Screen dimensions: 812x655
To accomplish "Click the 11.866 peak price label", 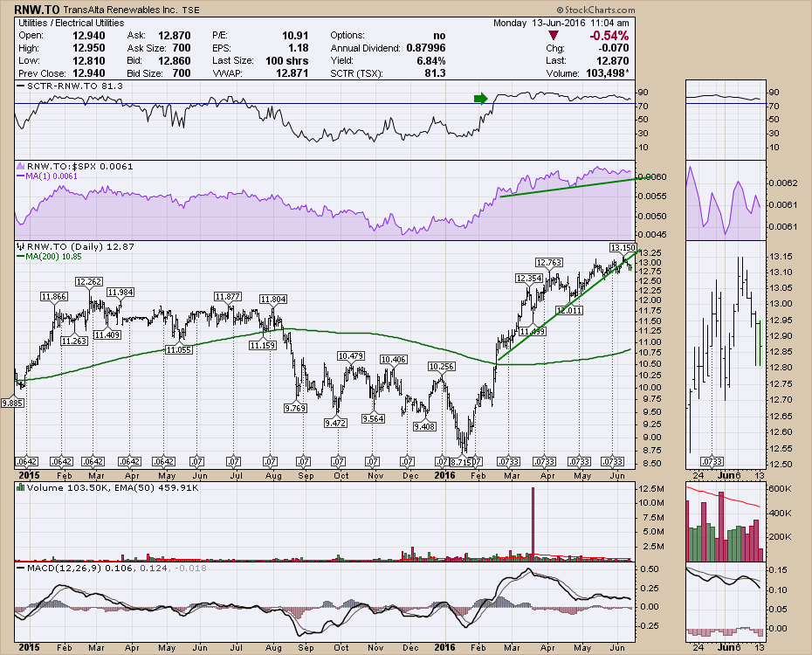I will (x=54, y=297).
